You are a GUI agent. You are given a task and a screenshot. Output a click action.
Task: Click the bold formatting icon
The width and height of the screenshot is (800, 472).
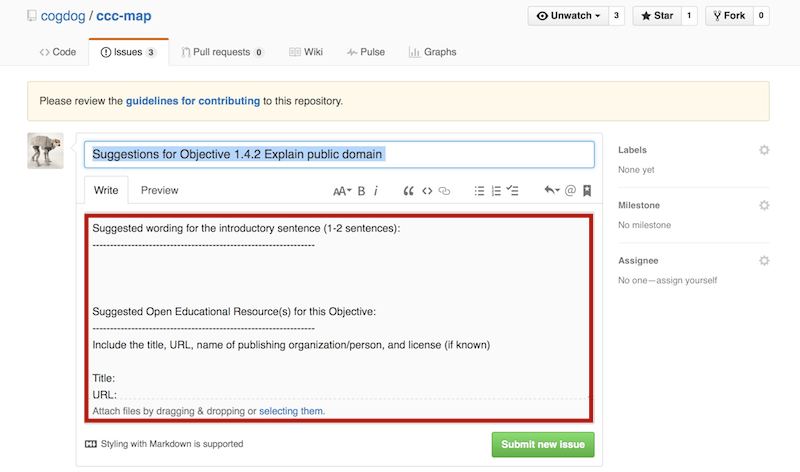361,191
